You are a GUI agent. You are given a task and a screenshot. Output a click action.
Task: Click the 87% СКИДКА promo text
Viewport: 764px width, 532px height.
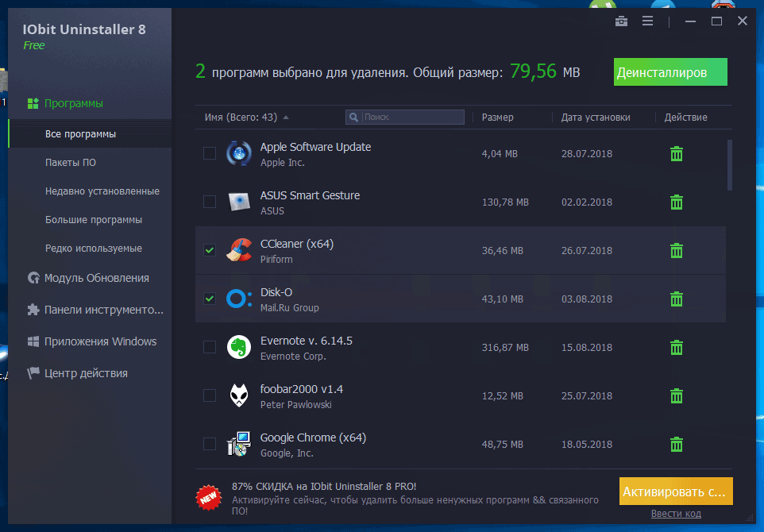pos(324,486)
